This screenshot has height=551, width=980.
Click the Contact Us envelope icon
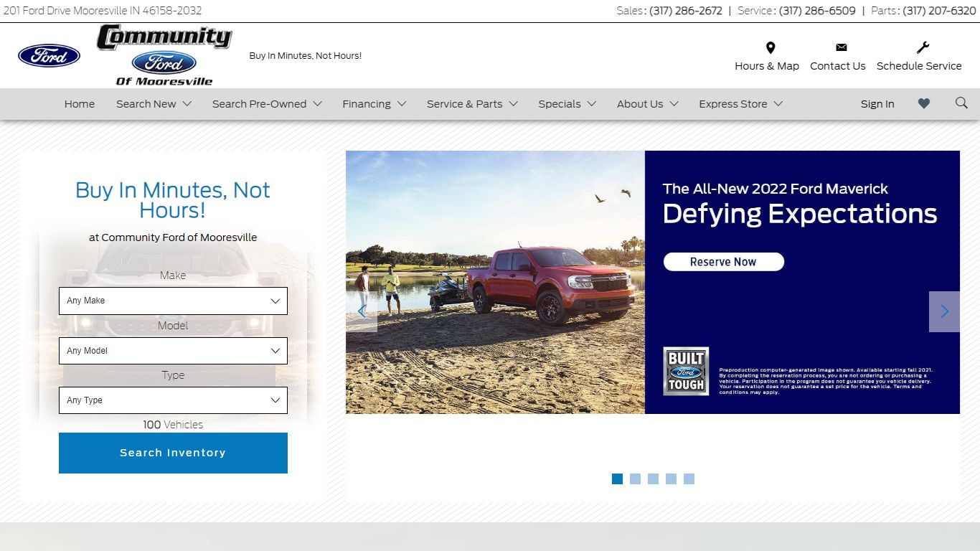click(x=842, y=47)
